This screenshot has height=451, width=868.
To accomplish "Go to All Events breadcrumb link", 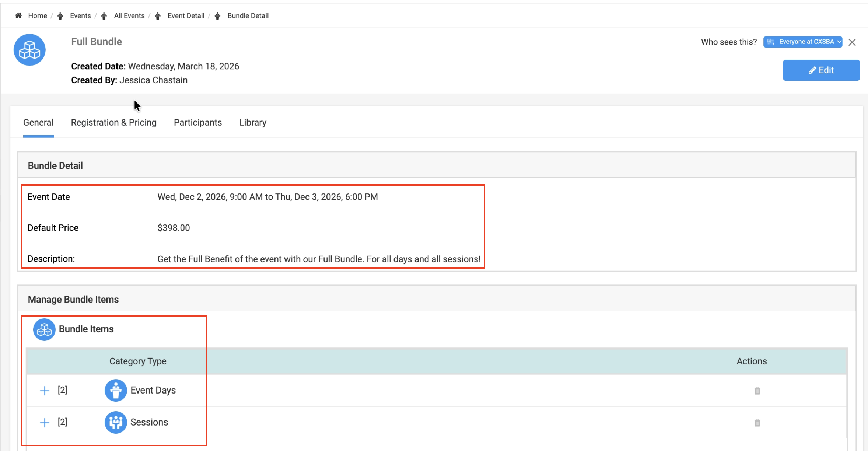I will tap(129, 16).
